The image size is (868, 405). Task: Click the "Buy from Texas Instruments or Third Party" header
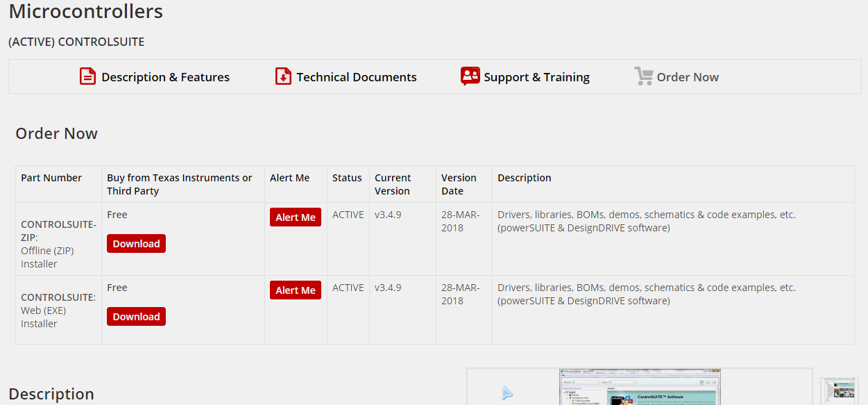(x=180, y=184)
